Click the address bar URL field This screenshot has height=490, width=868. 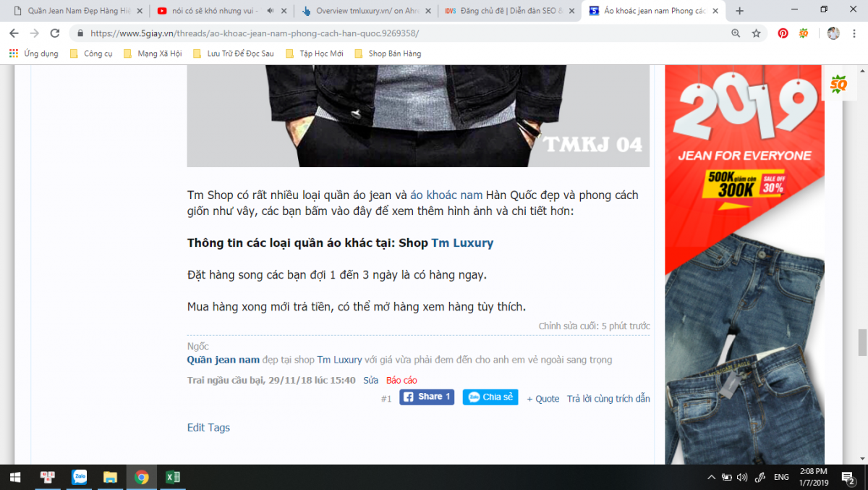tap(362, 33)
